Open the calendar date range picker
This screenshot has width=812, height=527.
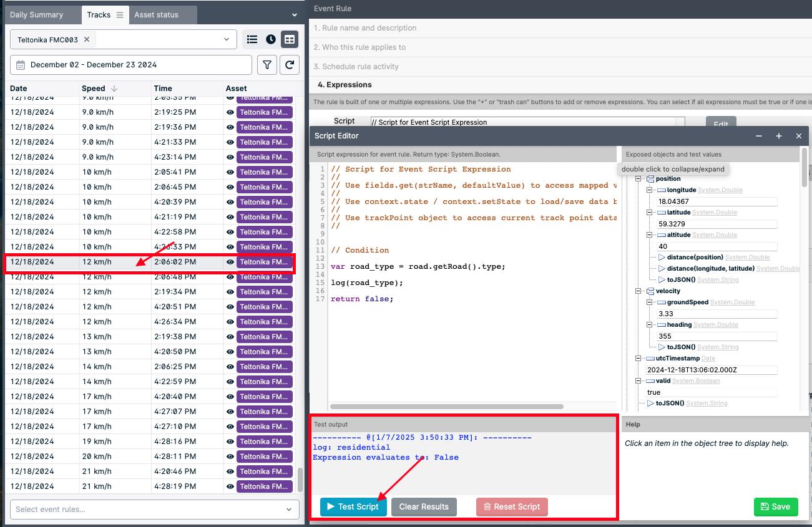pos(21,65)
